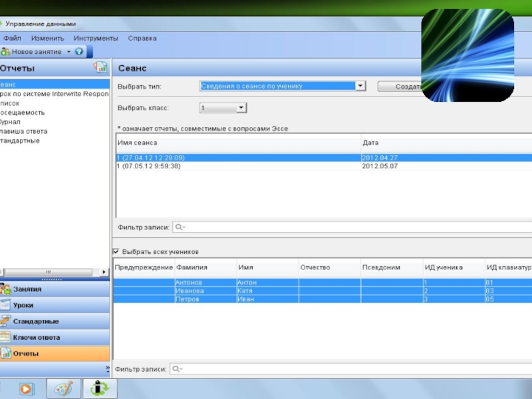Click the reports chart icon beside Отчеты header
The image size is (532, 399).
[100, 67]
